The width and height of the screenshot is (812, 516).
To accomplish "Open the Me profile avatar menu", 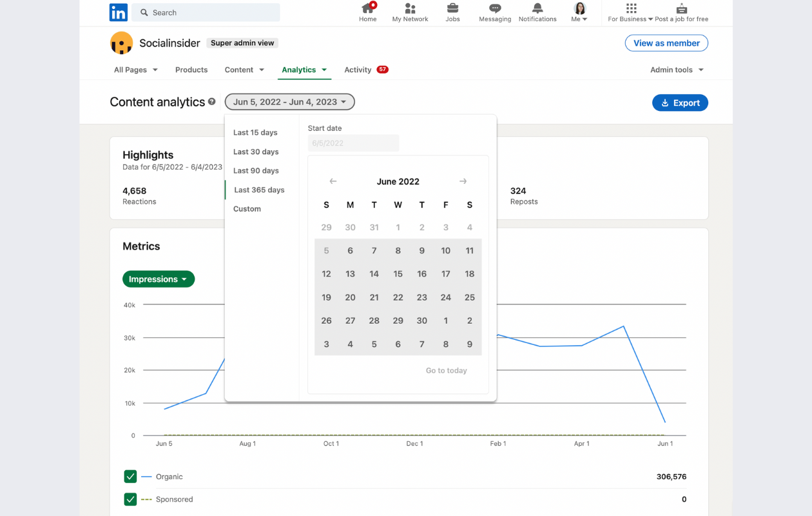I will tap(580, 12).
